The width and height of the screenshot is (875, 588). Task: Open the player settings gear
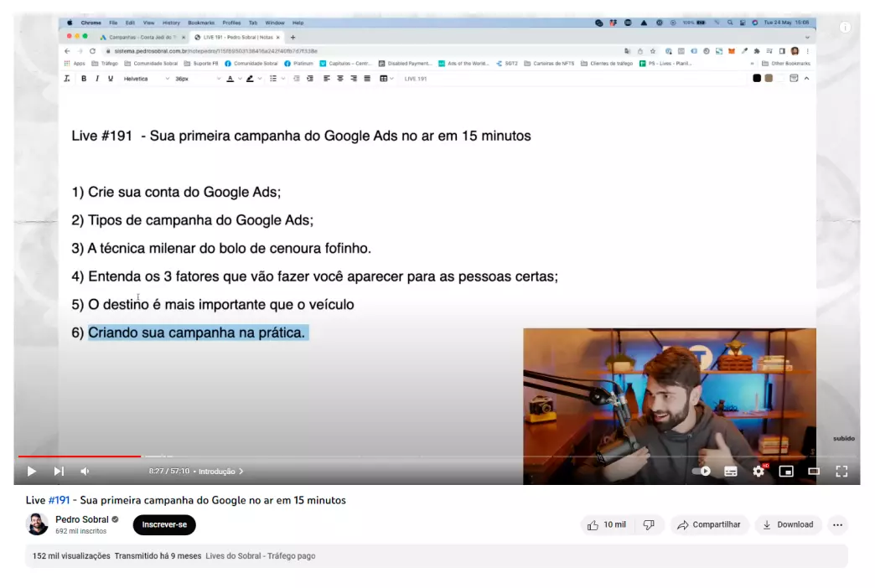coord(759,472)
